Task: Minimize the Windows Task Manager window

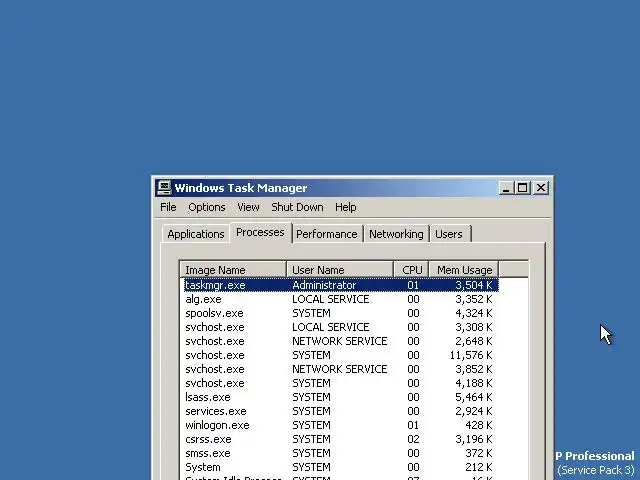Action: (506, 188)
